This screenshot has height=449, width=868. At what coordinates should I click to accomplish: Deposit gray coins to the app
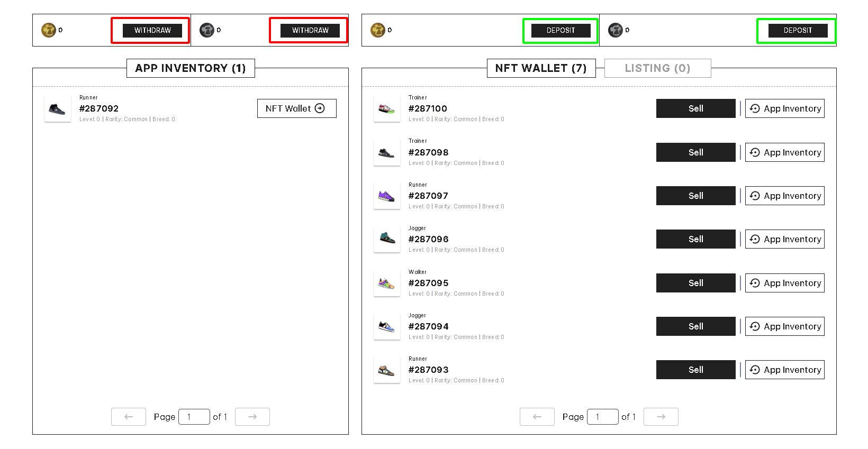[798, 31]
